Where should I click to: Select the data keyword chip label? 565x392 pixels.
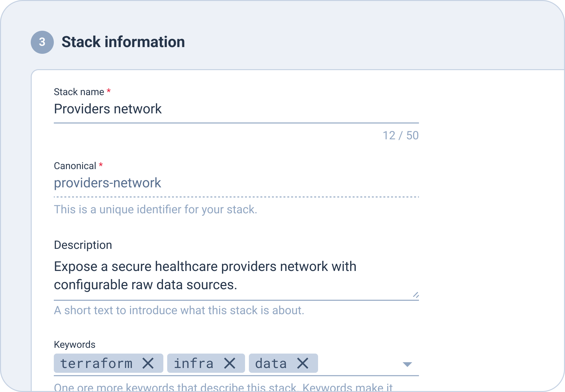pyautogui.click(x=271, y=363)
